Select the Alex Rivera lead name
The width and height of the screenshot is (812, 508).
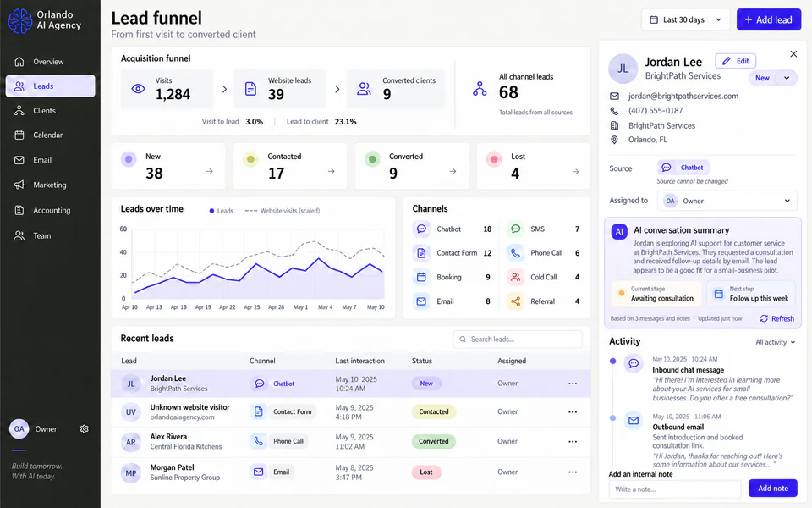[169, 437]
